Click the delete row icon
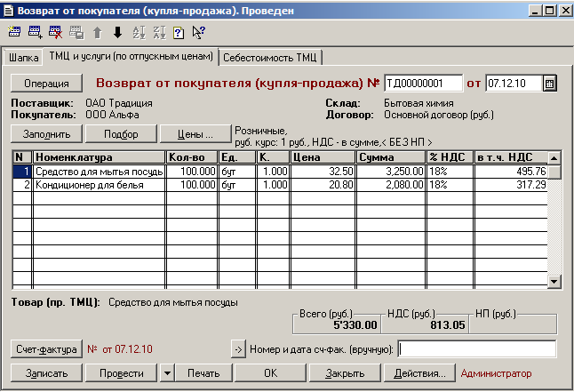The height and width of the screenshot is (392, 574). (x=56, y=33)
